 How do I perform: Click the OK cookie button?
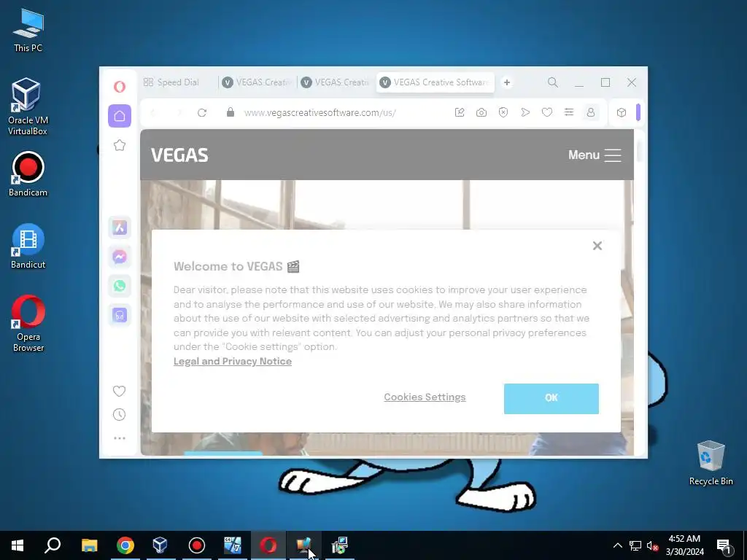coord(551,399)
